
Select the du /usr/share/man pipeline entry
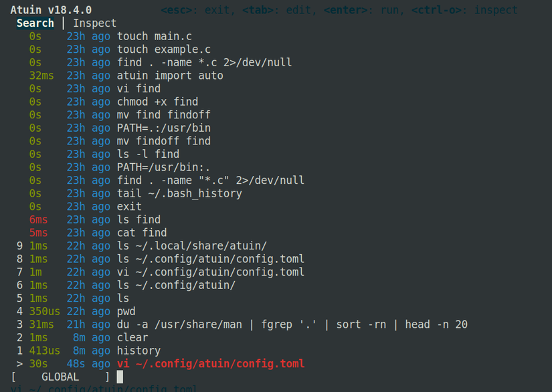click(281, 324)
